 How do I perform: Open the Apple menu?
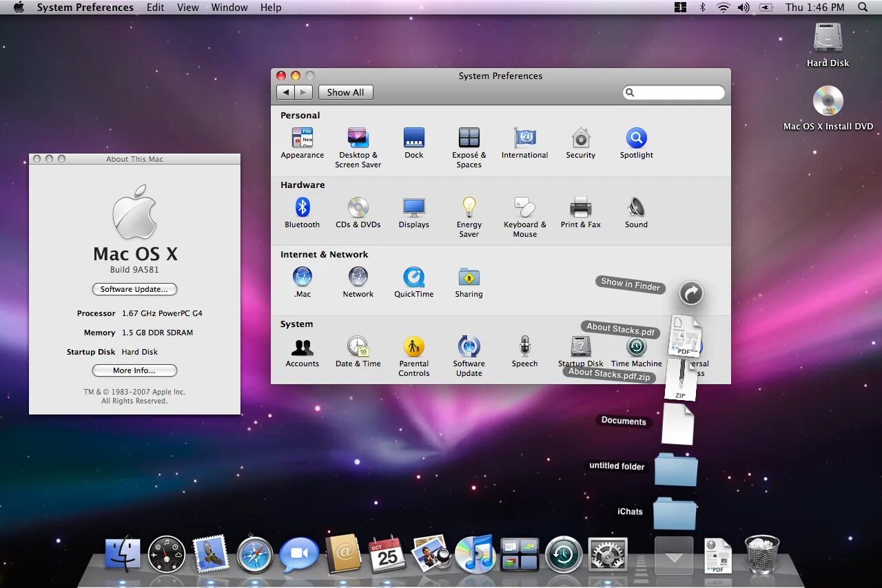[19, 8]
